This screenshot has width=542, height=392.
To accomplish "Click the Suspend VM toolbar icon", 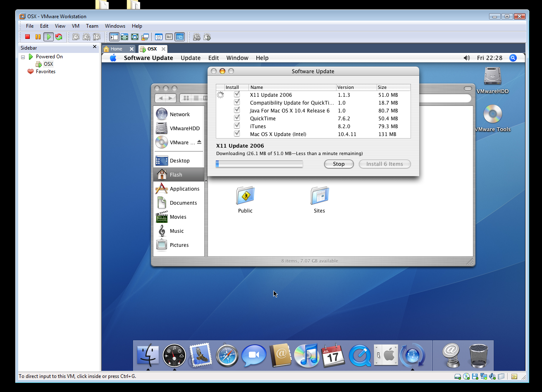I will tap(38, 37).
